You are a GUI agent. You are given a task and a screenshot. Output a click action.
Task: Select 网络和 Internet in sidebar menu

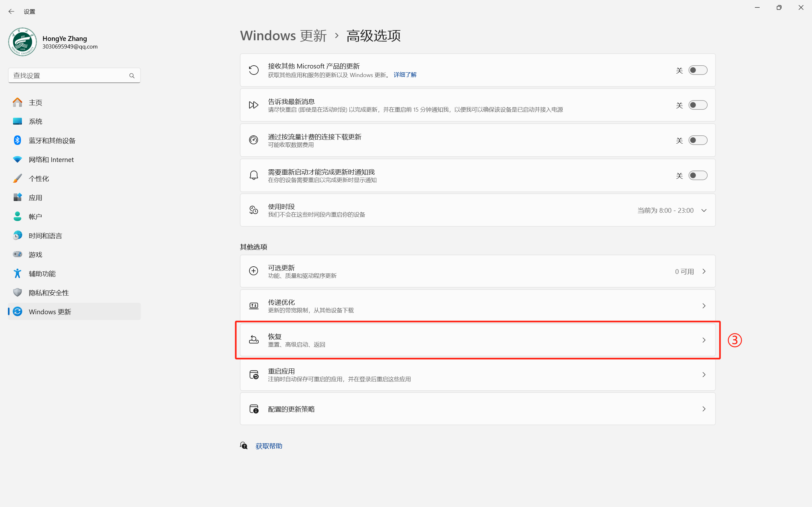pos(51,159)
